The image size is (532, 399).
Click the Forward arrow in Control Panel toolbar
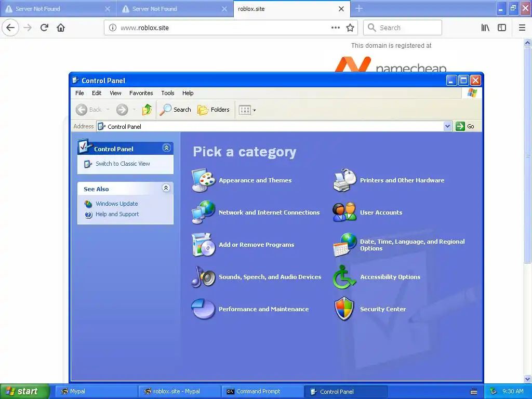point(122,110)
